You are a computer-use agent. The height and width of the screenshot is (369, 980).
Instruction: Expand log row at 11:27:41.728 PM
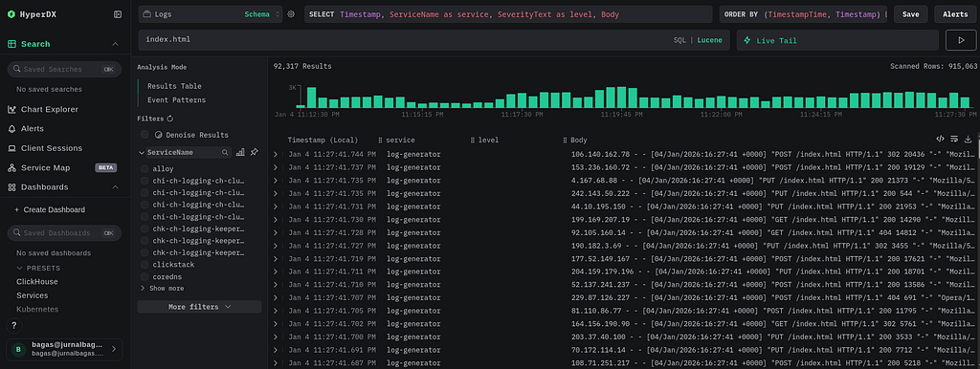[x=276, y=233]
